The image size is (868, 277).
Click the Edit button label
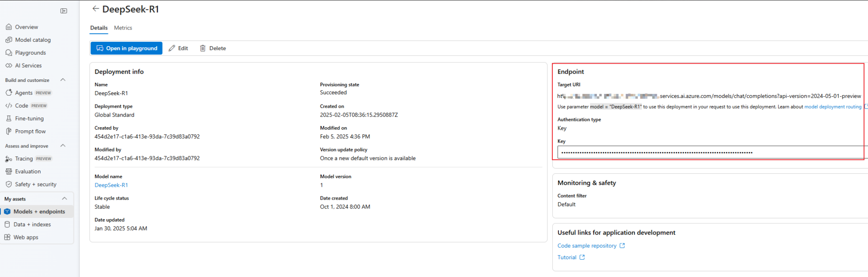[183, 48]
